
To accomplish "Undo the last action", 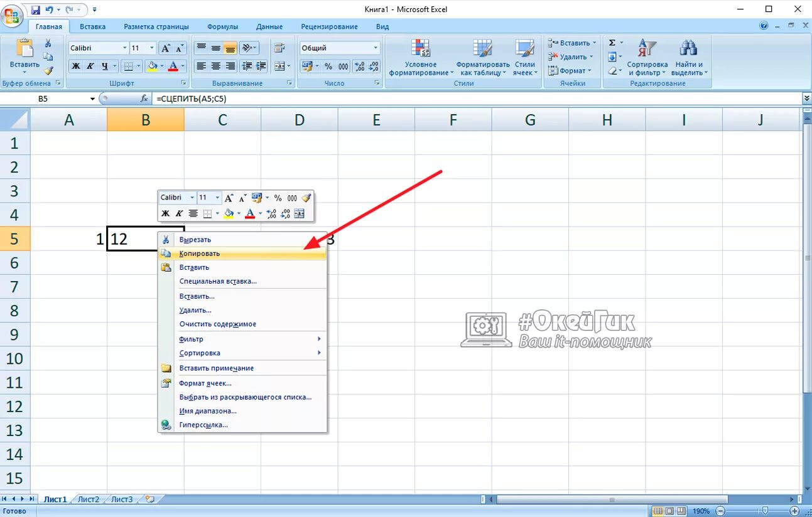I will pyautogui.click(x=50, y=10).
